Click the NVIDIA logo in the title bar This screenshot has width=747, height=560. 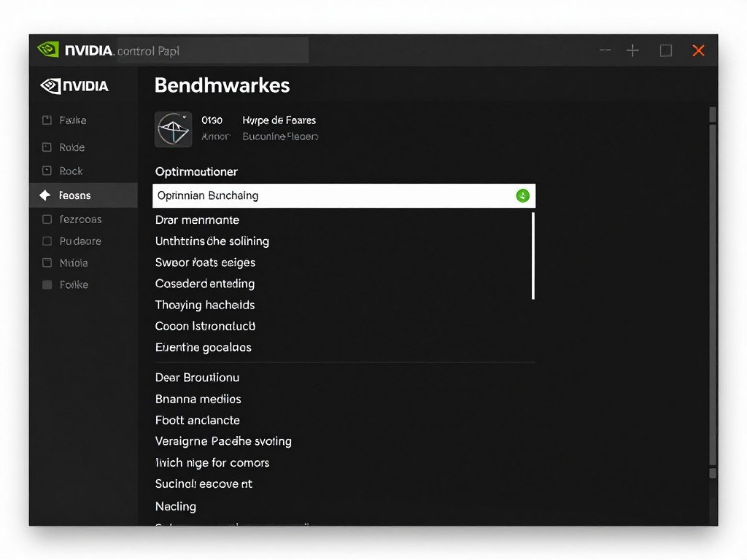click(49, 49)
